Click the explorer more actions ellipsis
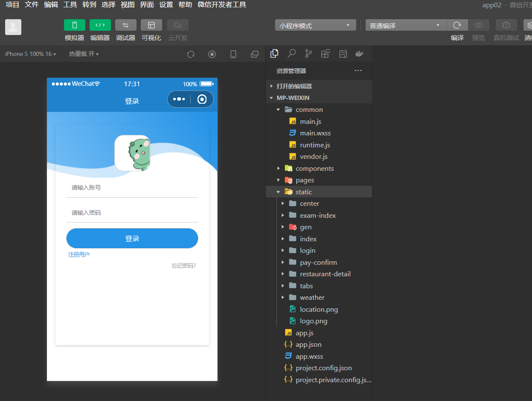The width and height of the screenshot is (532, 401). [x=358, y=70]
